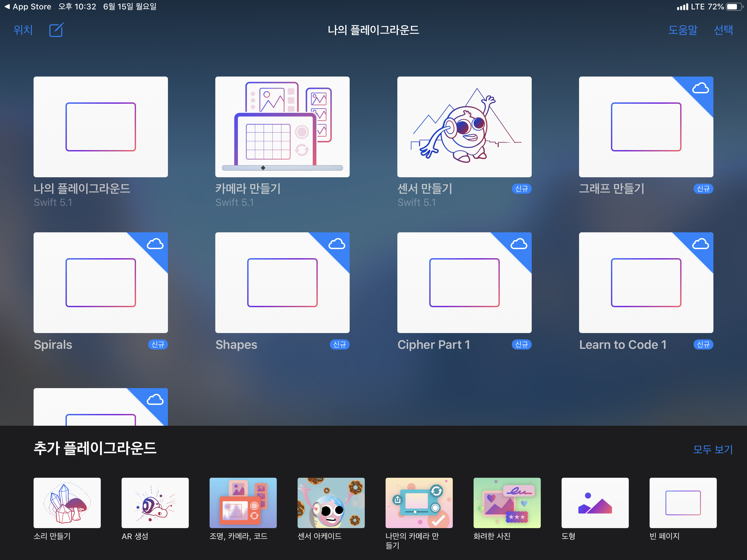Open the 센서 만들기 playground

(464, 127)
